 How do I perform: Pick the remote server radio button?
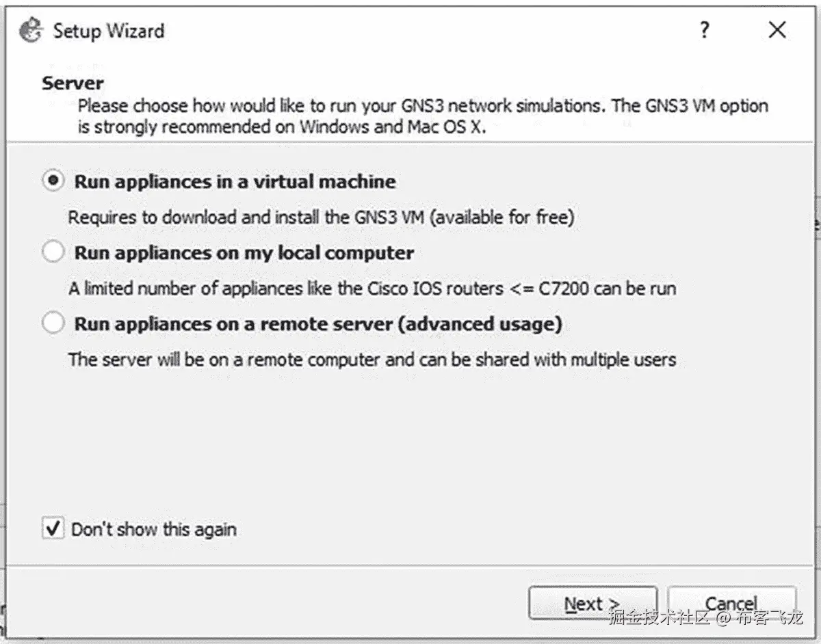click(53, 323)
